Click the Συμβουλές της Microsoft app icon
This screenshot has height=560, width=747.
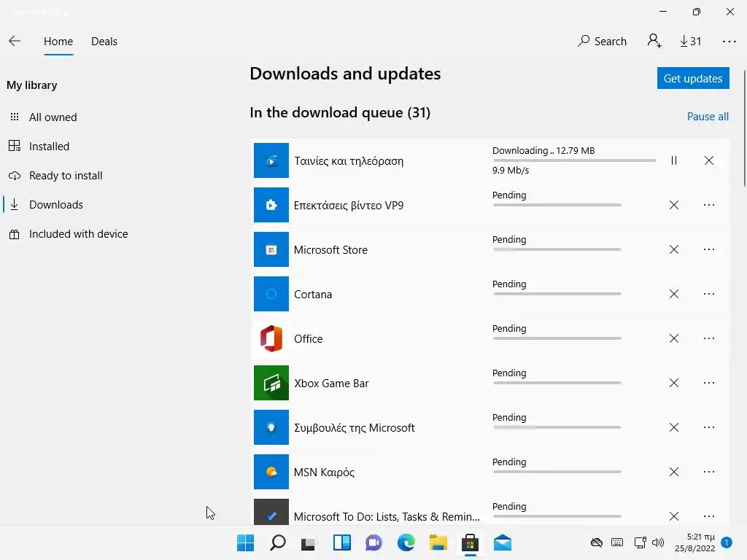[x=271, y=427]
